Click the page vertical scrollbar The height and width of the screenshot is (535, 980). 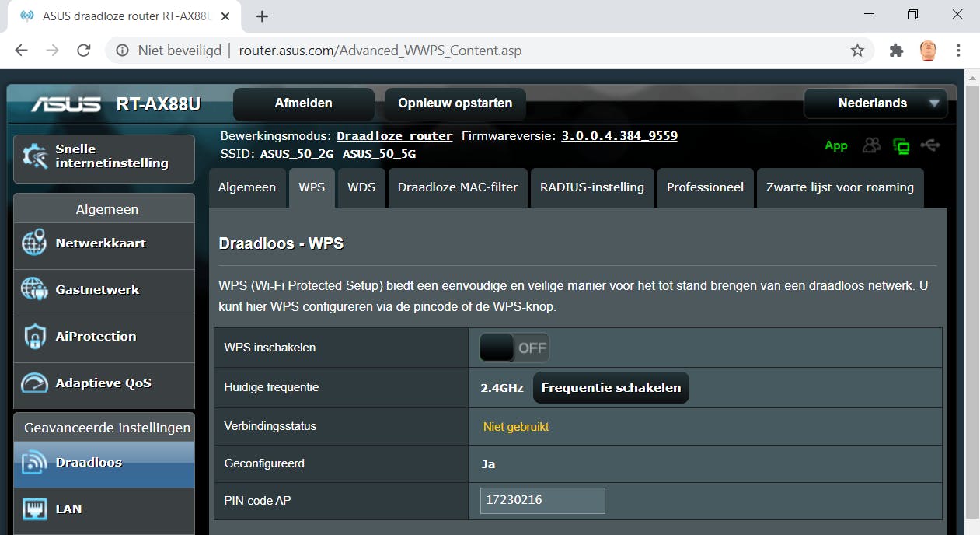971,303
